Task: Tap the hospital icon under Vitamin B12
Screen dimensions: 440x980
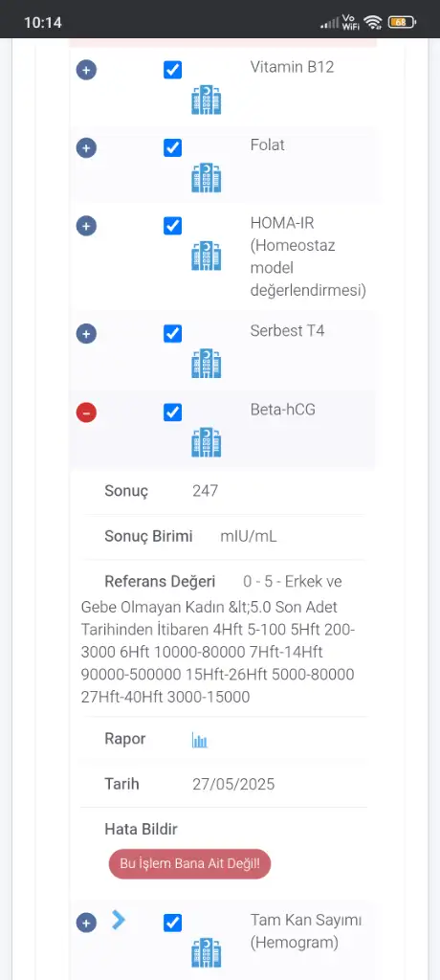Action: 207,100
